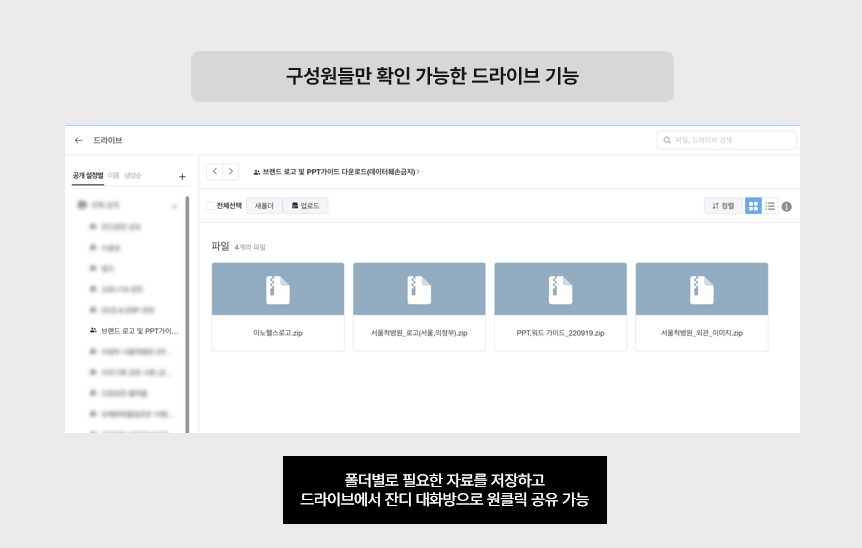Toggle the 전체선택 checkbox
Screen dimensions: 862x548
click(x=210, y=206)
